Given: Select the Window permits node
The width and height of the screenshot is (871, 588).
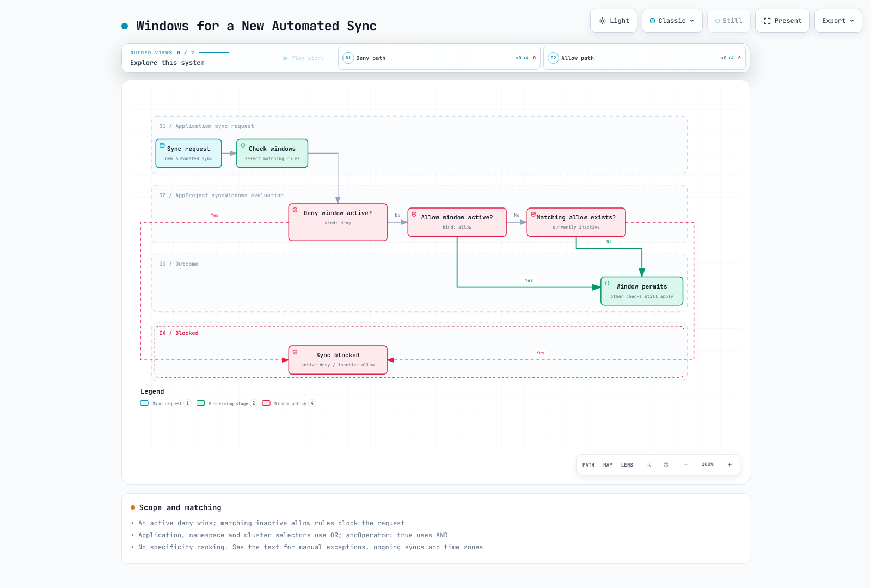Looking at the screenshot, I should point(642,291).
